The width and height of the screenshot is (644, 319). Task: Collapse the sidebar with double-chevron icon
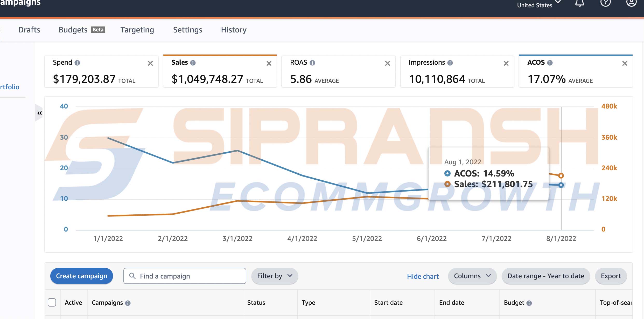point(39,113)
